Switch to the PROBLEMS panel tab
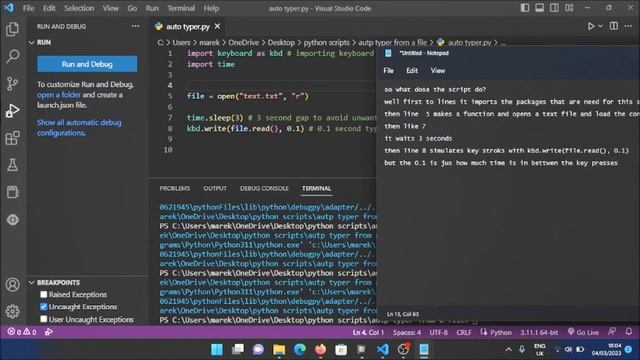Viewport: 640px width, 360px height. point(175,188)
